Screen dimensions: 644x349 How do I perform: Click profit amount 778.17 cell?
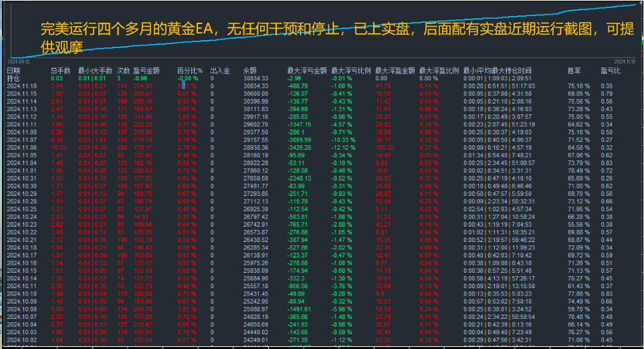tap(142, 148)
